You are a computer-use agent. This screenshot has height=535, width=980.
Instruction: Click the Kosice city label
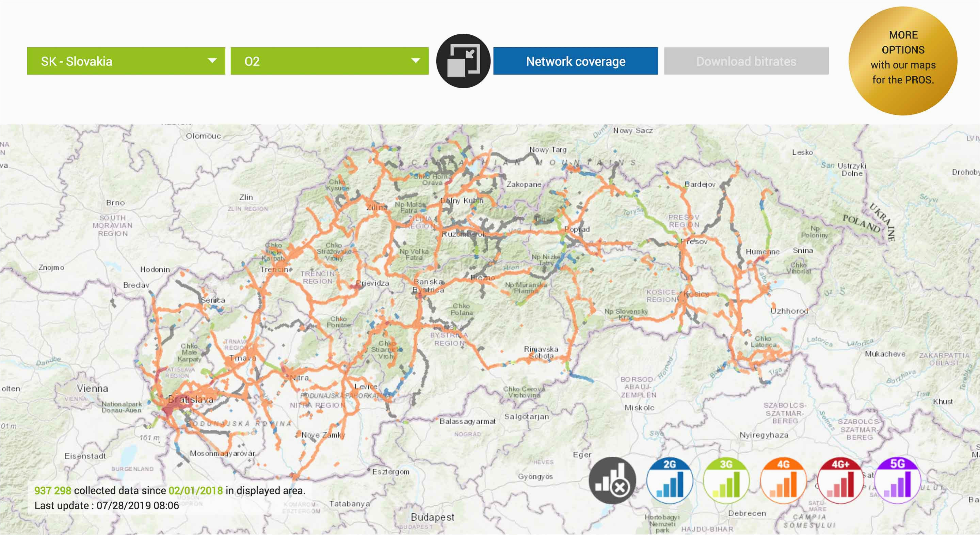[x=696, y=294]
